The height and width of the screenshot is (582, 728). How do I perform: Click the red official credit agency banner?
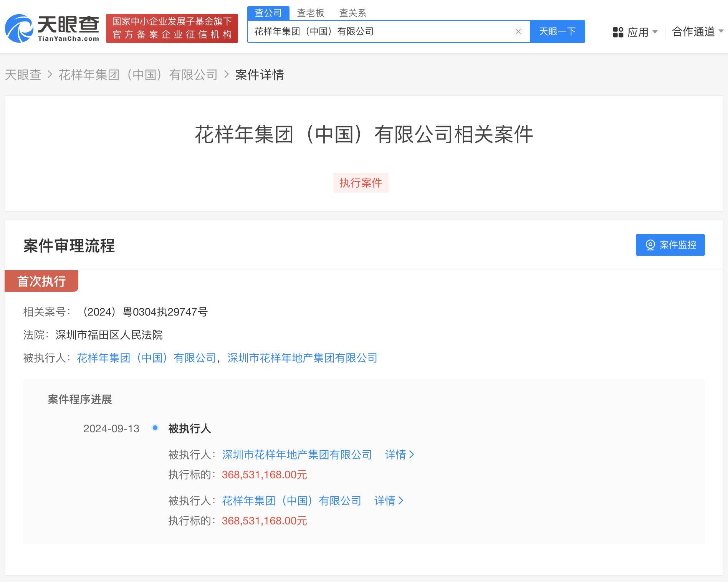pyautogui.click(x=172, y=28)
